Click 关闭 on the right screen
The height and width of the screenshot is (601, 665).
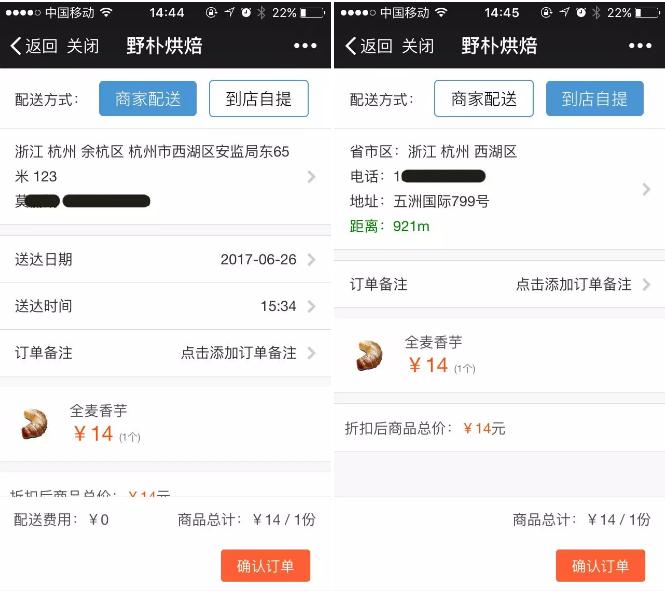pos(418,46)
